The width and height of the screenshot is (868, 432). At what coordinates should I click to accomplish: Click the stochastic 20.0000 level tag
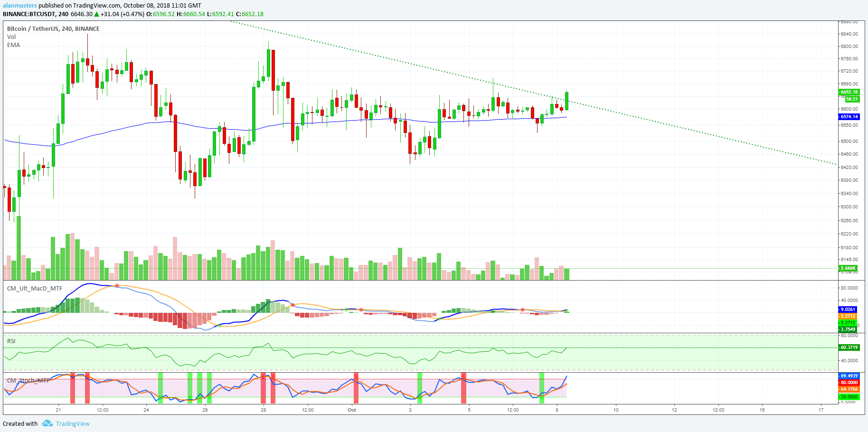point(849,397)
